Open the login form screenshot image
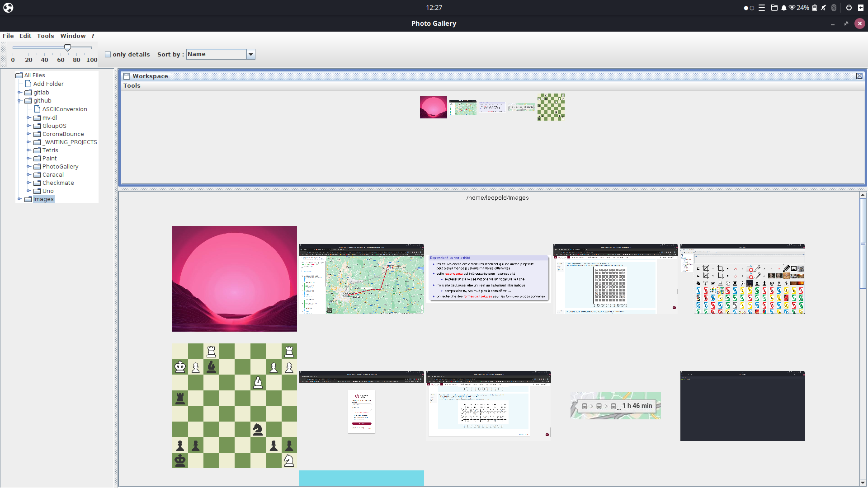The width and height of the screenshot is (868, 488). tap(362, 406)
